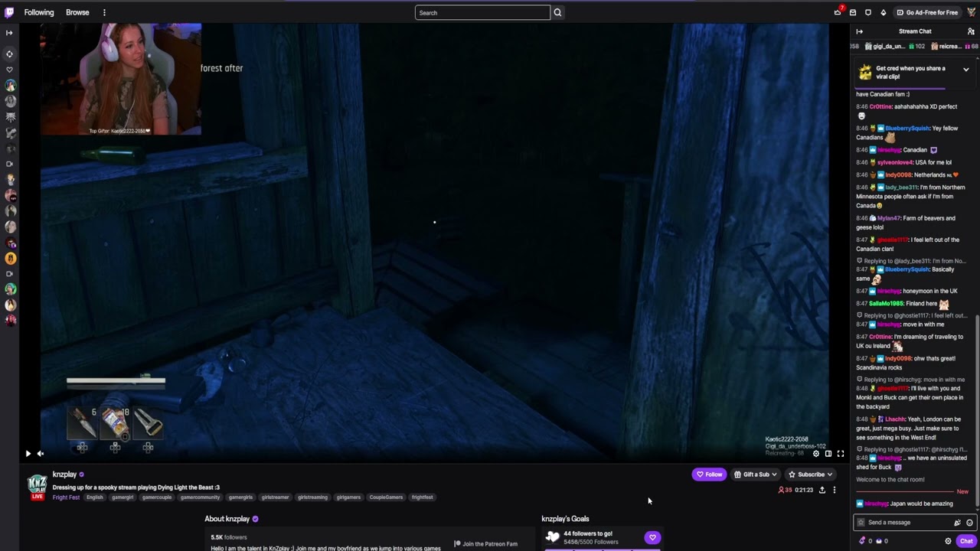Open the green channel avatar in sidebar
980x551 pixels.
click(10, 289)
